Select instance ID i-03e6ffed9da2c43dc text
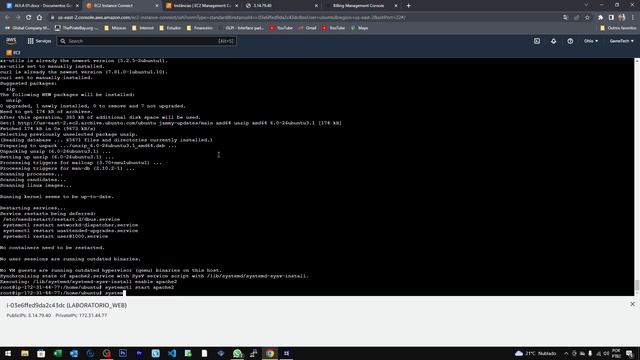Viewport: 640px width, 360px height. (36, 305)
